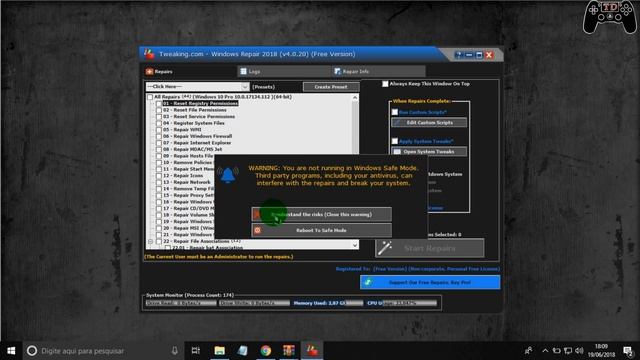This screenshot has width=640, height=360.
Task: Open WinRAR from the taskbar
Action: pos(289,351)
